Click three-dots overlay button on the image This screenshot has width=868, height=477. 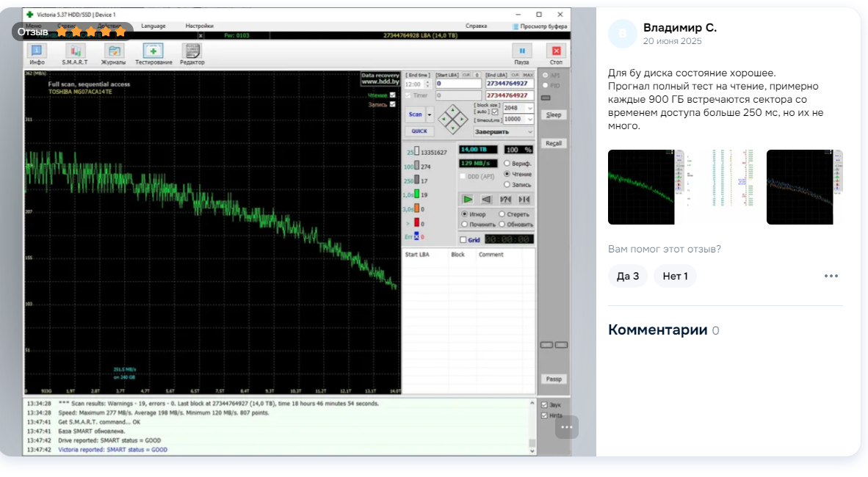[566, 427]
